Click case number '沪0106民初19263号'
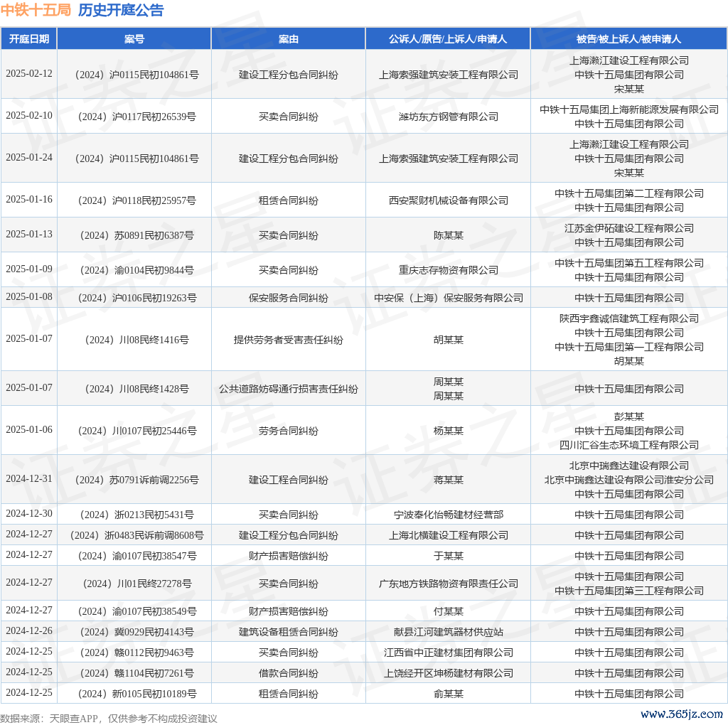The height and width of the screenshot is (725, 728). point(154,298)
